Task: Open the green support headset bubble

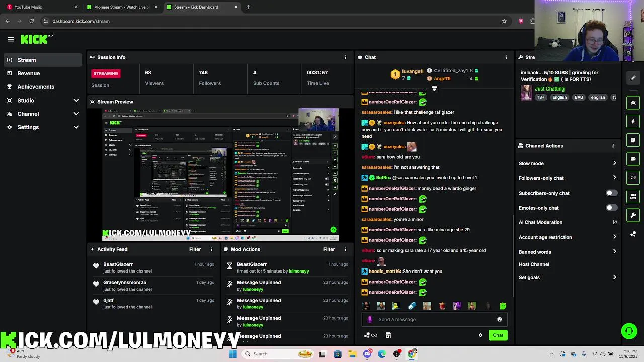Action: click(629, 331)
